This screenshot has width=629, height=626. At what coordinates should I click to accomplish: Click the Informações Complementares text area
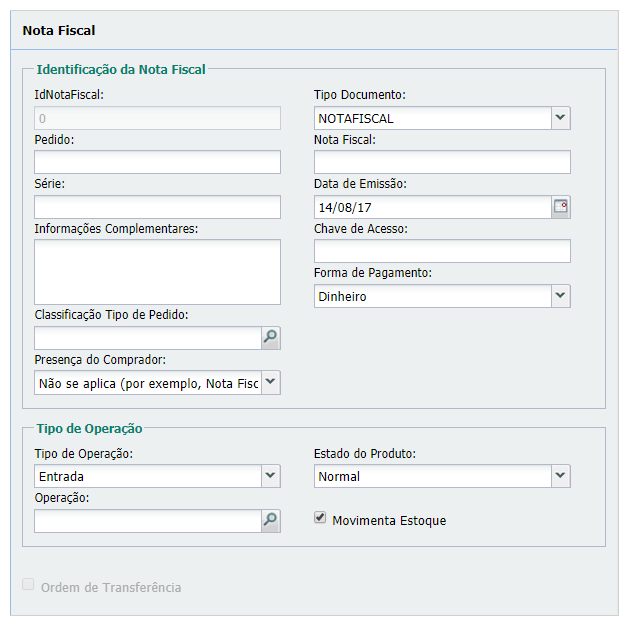click(x=157, y=271)
